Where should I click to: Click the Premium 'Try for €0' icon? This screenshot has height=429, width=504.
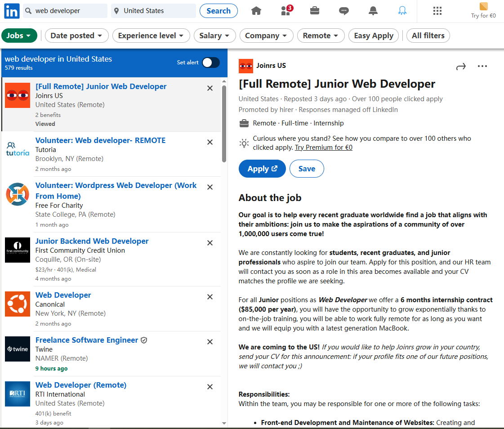[x=483, y=11]
